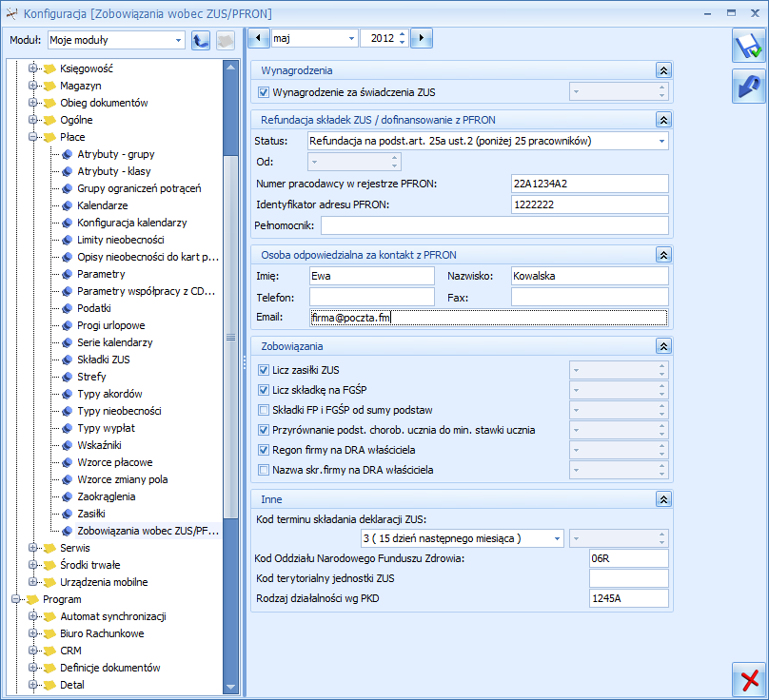
Task: Uncheck Licz zasiłki ZUS
Action: 264,370
